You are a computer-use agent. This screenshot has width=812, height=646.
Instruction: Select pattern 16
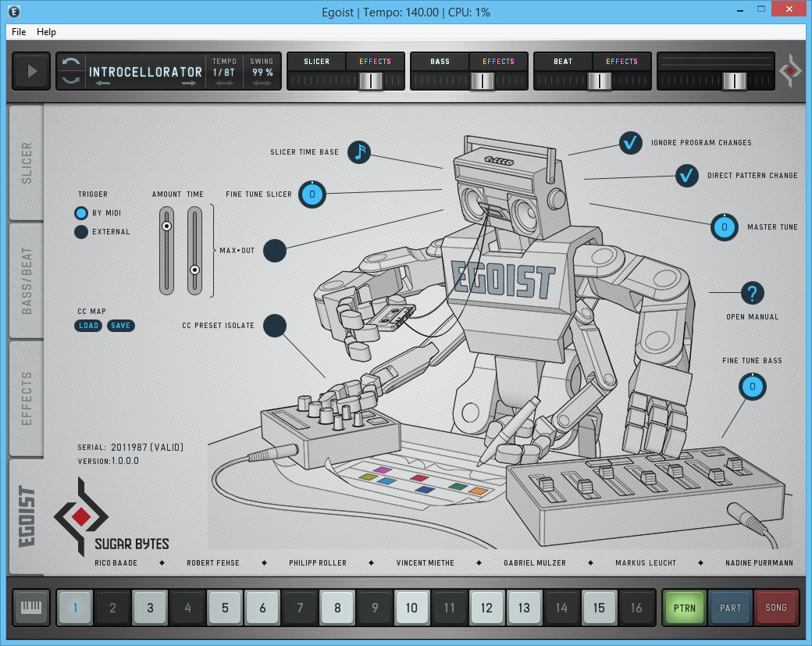tap(636, 607)
